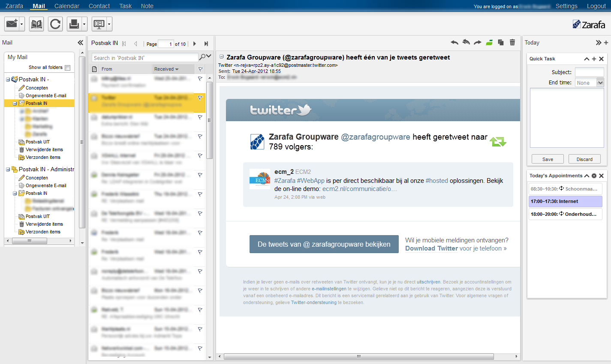This screenshot has height=364, width=611.
Task: Click the green category flag icon in preview toolbar
Action: point(489,42)
